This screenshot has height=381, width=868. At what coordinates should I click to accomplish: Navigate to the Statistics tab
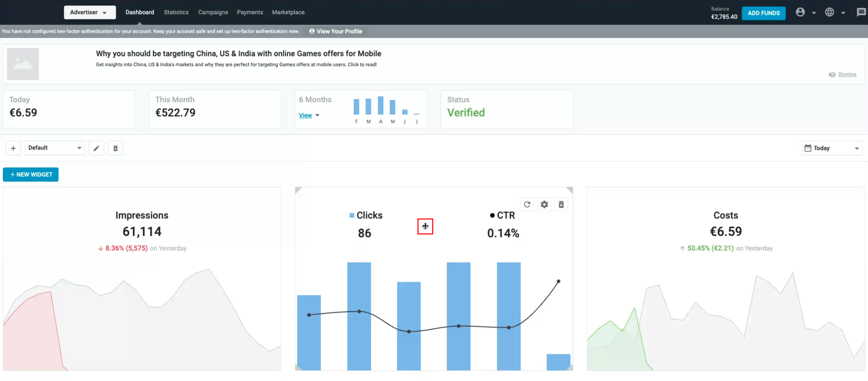(x=175, y=12)
